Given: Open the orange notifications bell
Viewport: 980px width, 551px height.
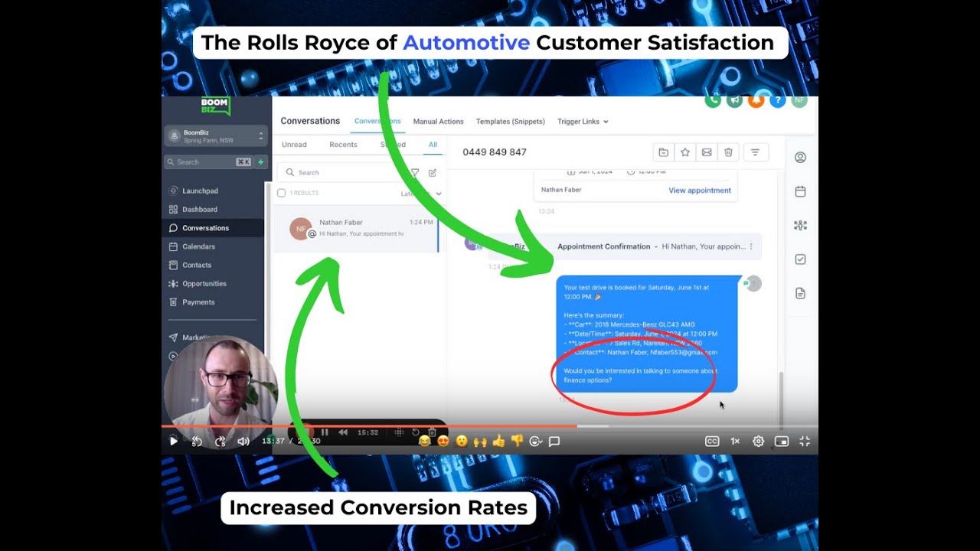Looking at the screenshot, I should [756, 100].
